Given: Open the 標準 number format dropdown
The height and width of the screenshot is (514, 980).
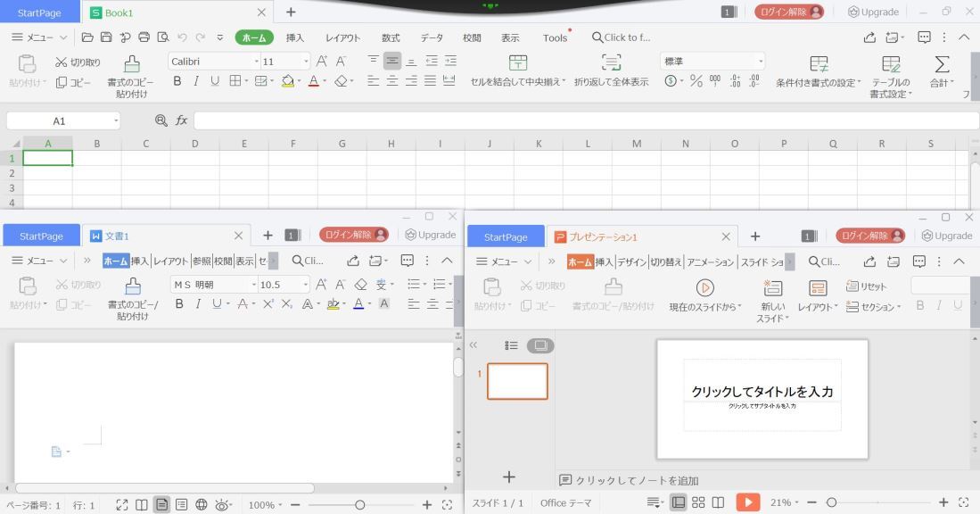Looking at the screenshot, I should [759, 62].
